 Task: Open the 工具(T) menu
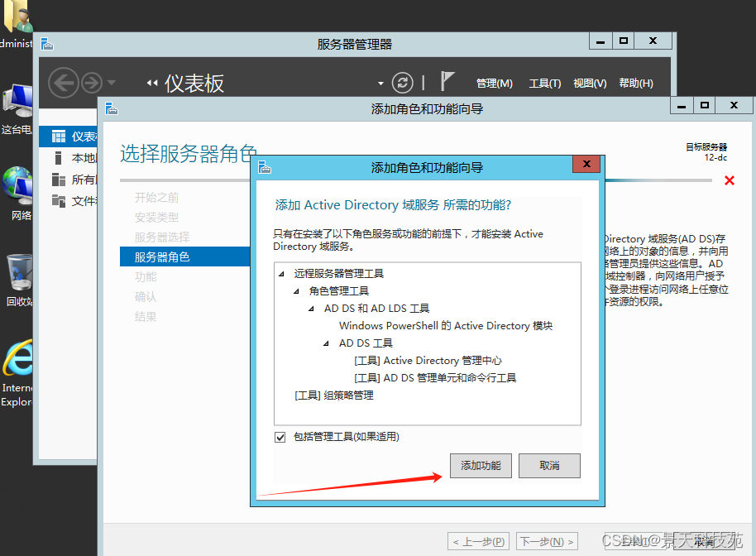(545, 84)
